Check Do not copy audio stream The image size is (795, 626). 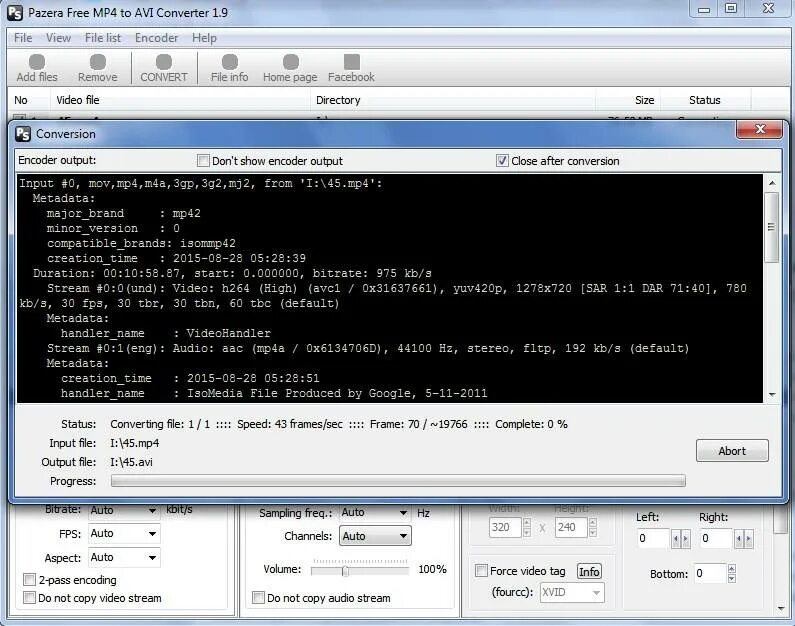point(258,598)
